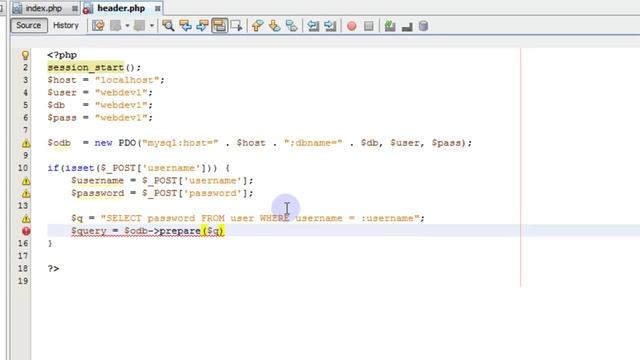The image size is (640, 360).
Task: Switch to the index.php tab
Action: 44,8
